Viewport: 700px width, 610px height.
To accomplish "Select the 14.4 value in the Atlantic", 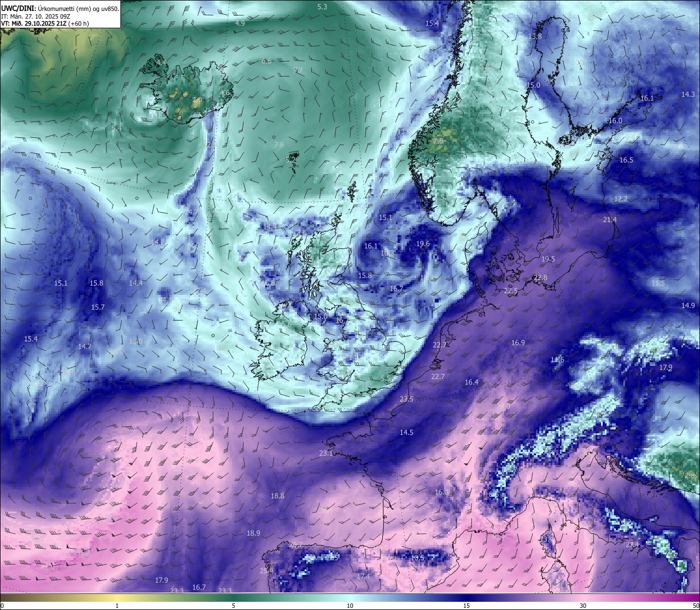I will click(136, 283).
